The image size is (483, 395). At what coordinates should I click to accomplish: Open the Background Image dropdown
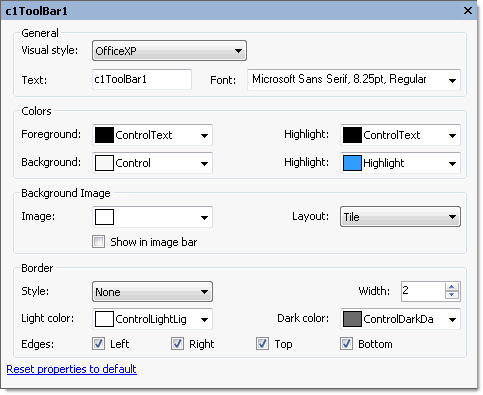click(204, 217)
